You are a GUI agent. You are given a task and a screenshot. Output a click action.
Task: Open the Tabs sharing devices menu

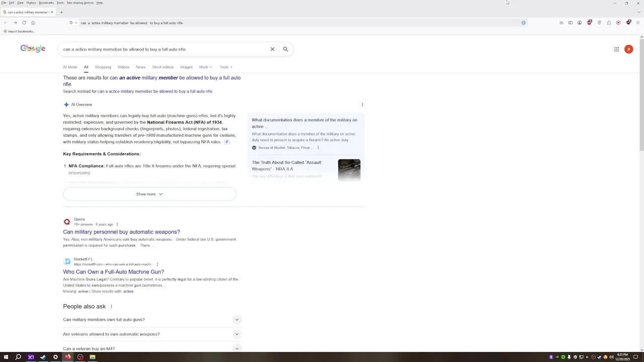tap(80, 3)
